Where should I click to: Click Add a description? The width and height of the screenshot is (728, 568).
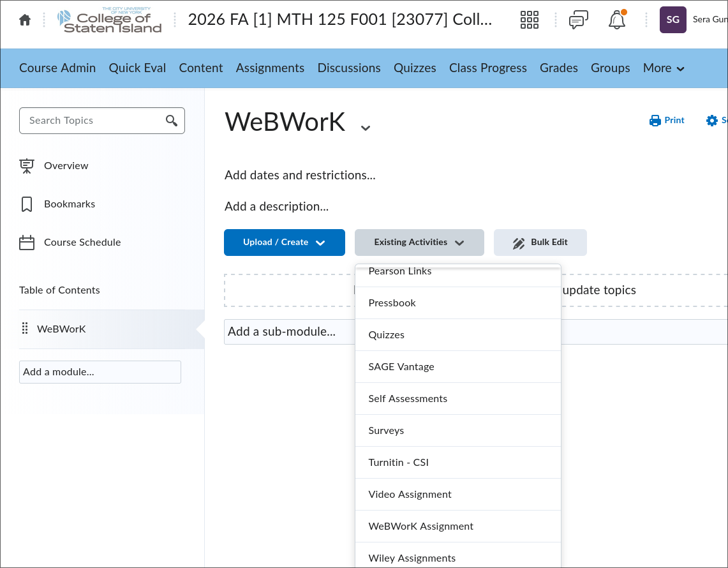[x=277, y=206]
